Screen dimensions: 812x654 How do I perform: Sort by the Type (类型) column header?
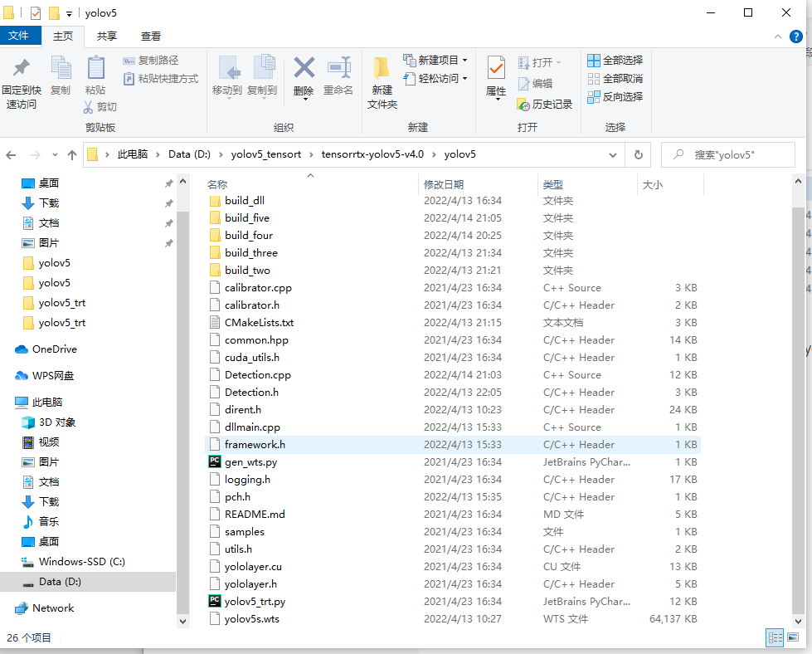(x=587, y=184)
